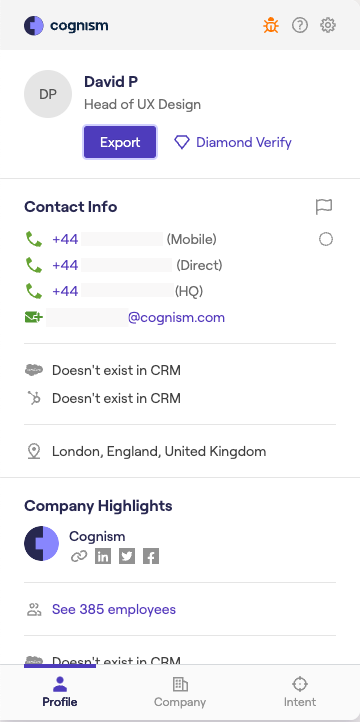Click the DP avatar circle
This screenshot has width=360, height=722.
tap(48, 94)
